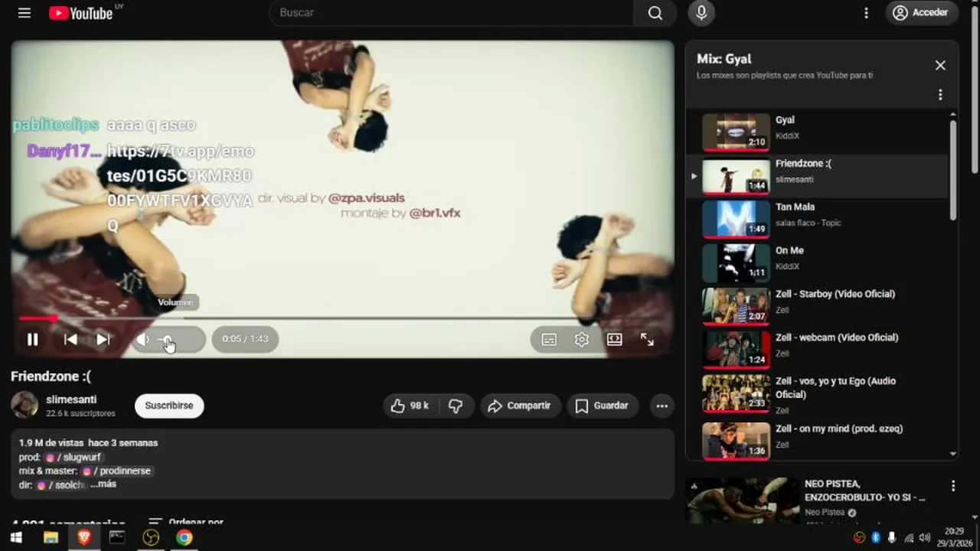Screen dimensions: 980x551
Task: Open more actions menu under video
Action: tap(662, 406)
